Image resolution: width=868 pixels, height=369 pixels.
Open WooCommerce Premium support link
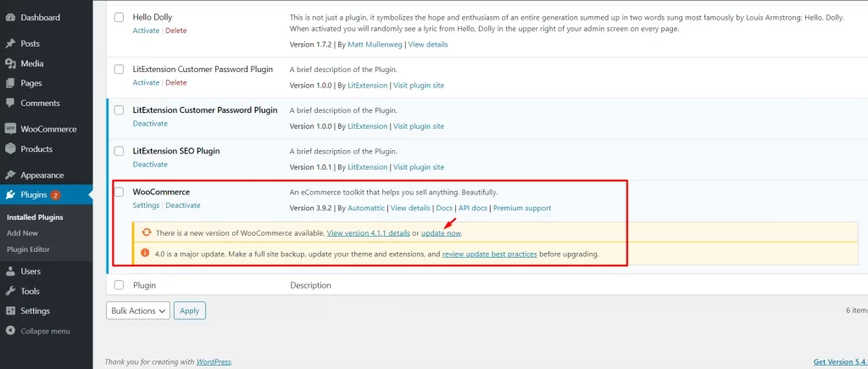click(522, 209)
